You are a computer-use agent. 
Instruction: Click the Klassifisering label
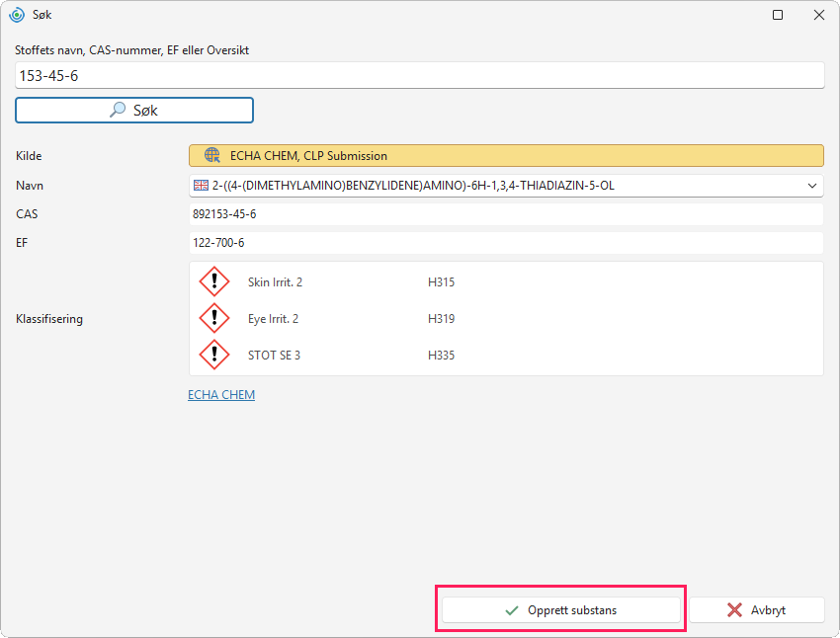(49, 319)
